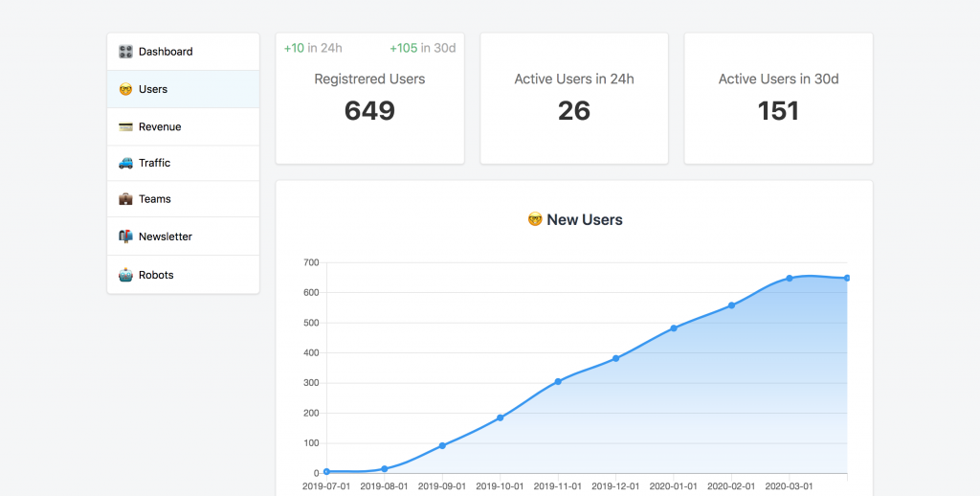Click the nerd face Users icon

pos(125,89)
